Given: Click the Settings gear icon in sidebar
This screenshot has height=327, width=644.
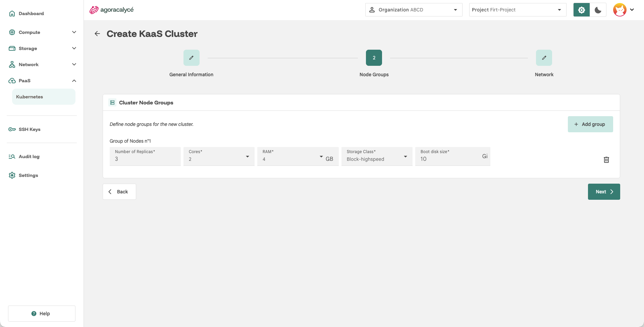Looking at the screenshot, I should tap(12, 175).
